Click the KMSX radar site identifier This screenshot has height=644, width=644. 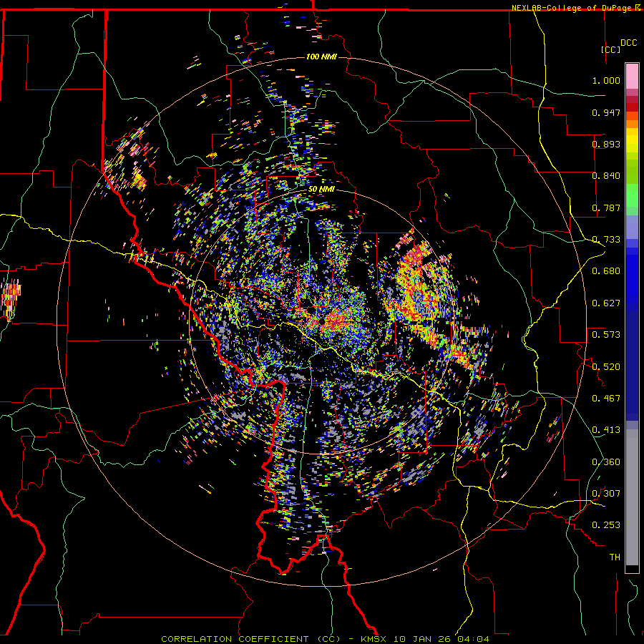374,639
